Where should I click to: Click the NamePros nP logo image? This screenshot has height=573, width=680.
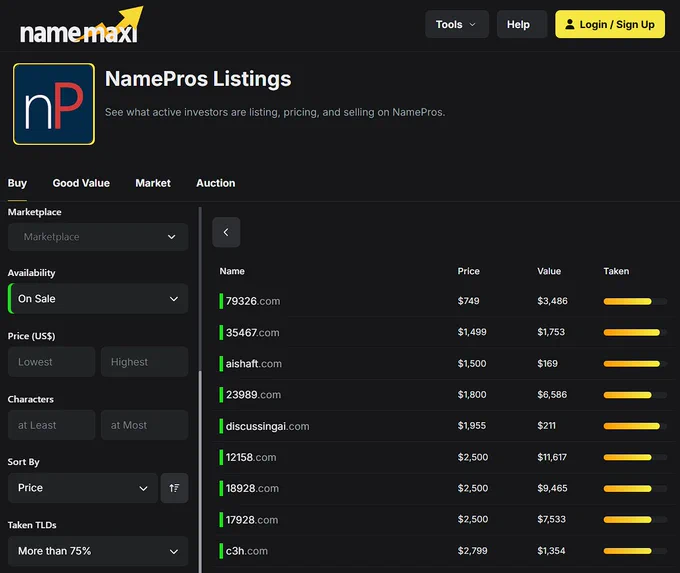[54, 104]
